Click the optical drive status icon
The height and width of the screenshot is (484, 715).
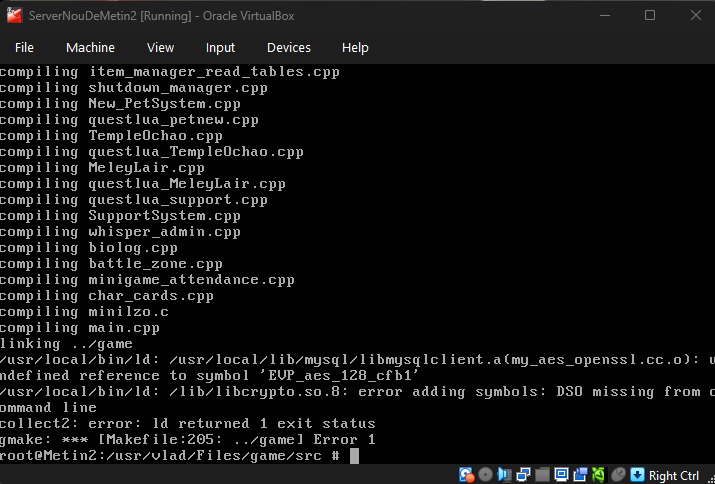point(485,475)
